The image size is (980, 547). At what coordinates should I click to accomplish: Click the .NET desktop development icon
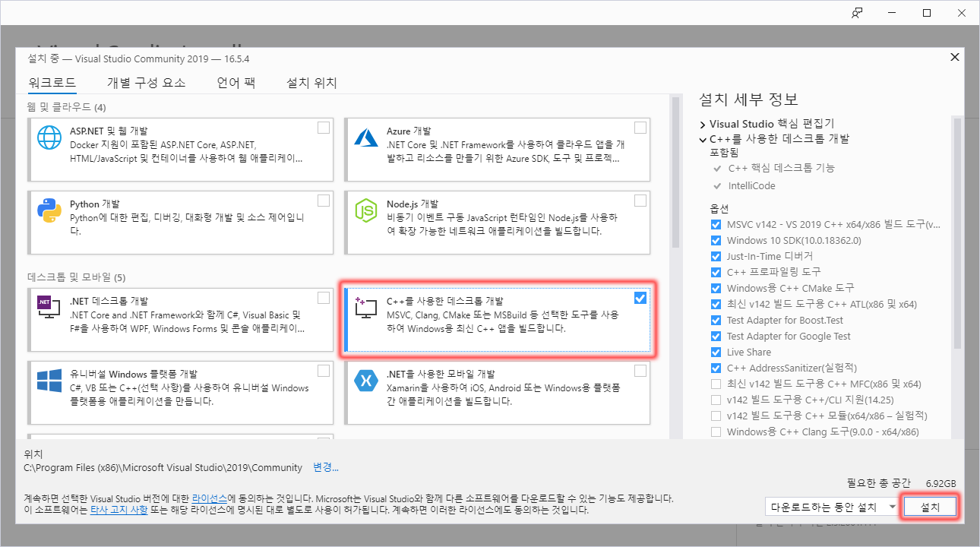click(x=49, y=307)
